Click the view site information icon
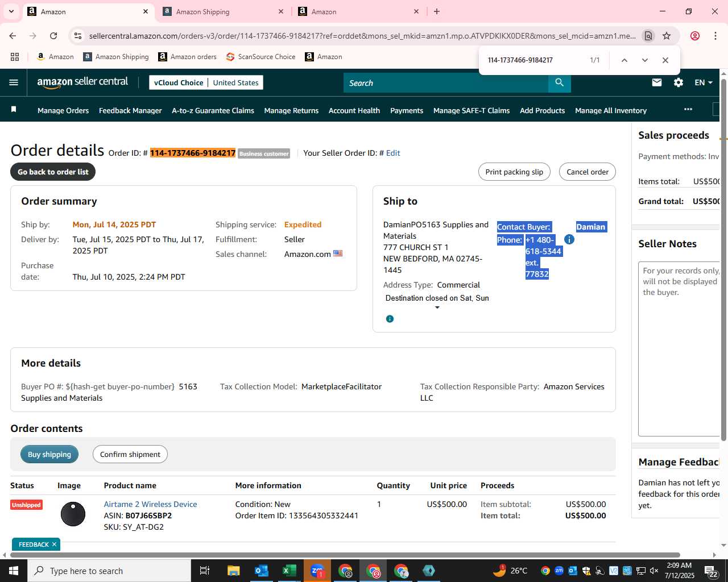Screen dimensions: 728x582 coord(78,36)
